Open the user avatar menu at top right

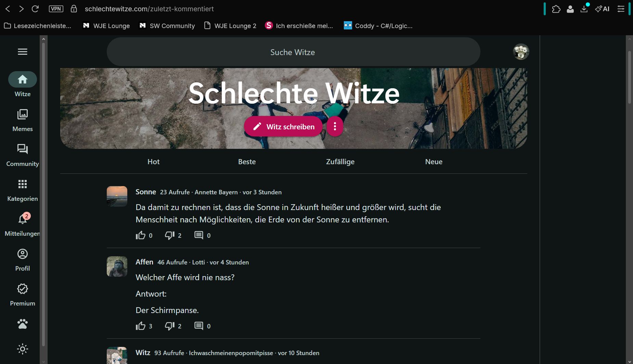521,52
